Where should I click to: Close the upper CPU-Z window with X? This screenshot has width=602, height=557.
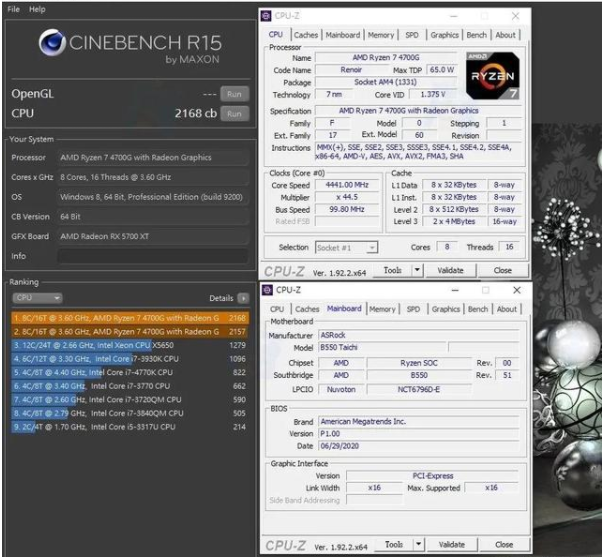pos(515,16)
